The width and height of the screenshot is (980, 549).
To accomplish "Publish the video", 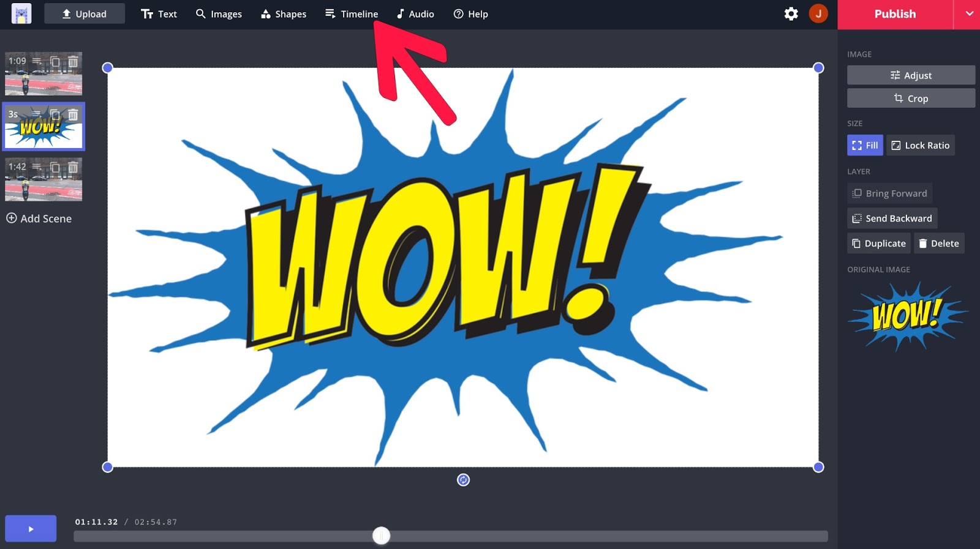I will pyautogui.click(x=895, y=14).
